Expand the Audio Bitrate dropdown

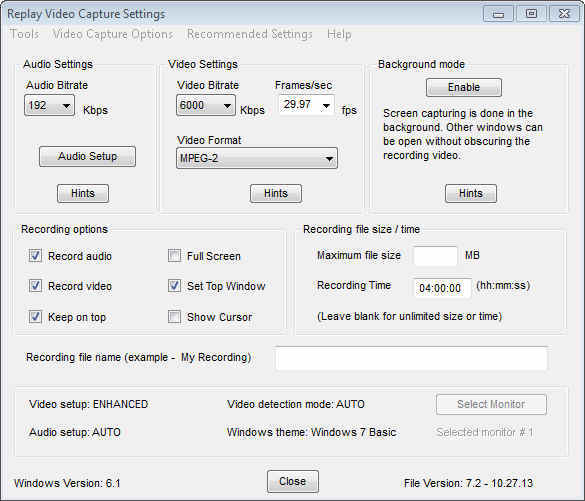click(49, 106)
